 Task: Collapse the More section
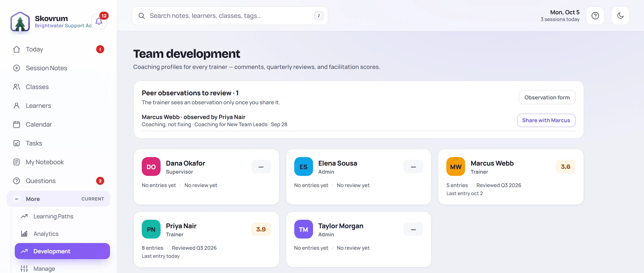pyautogui.click(x=58, y=199)
